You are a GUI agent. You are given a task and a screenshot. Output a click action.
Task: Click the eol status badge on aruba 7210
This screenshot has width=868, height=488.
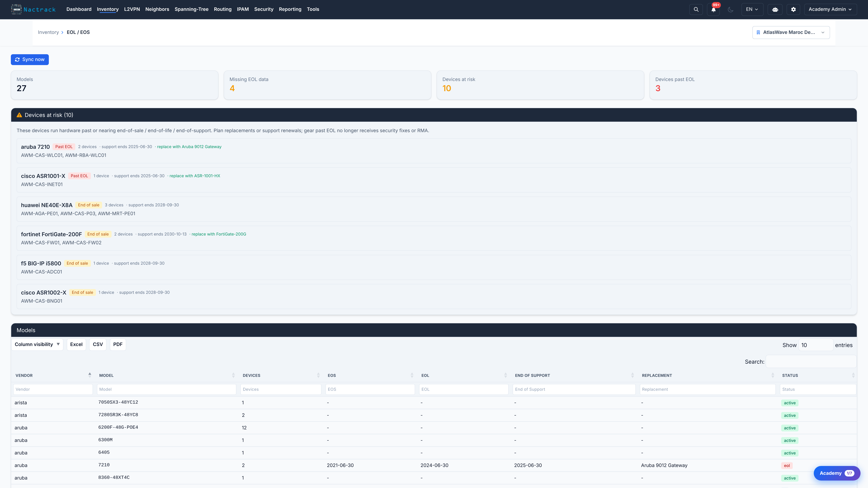(787, 465)
